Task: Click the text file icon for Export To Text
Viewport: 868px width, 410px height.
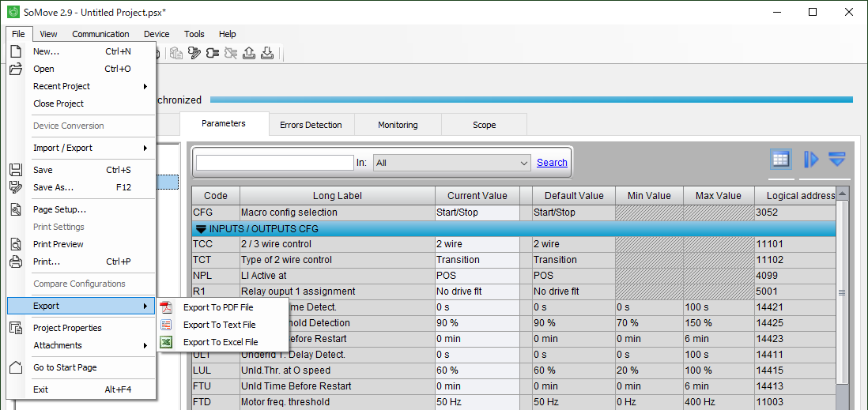Action: coord(166,325)
